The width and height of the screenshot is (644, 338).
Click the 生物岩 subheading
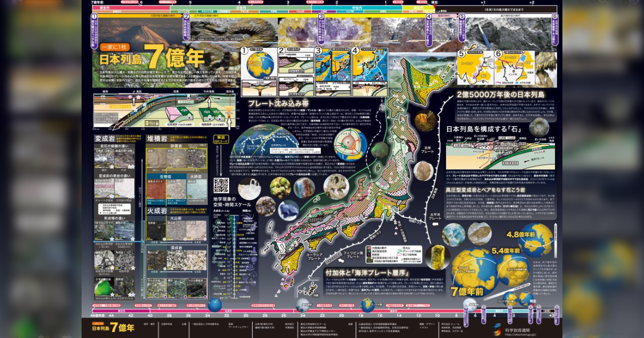click(x=166, y=177)
